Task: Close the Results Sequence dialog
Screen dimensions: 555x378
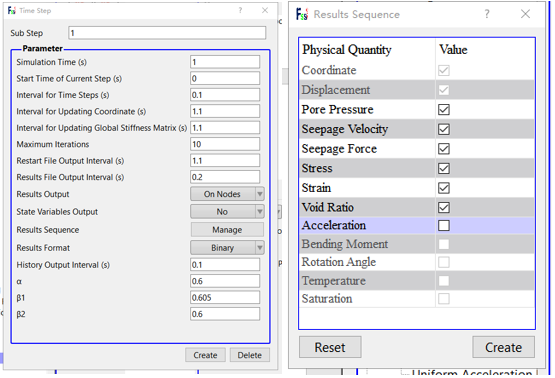Action: pos(525,14)
